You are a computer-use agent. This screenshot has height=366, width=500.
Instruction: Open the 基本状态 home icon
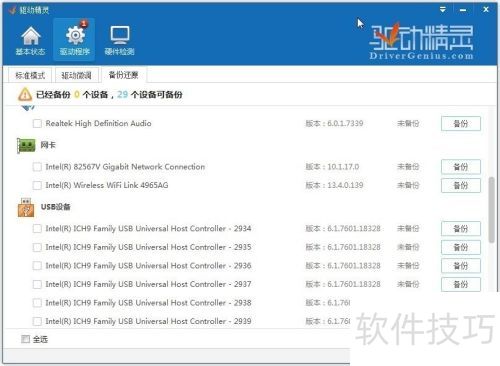[x=30, y=41]
